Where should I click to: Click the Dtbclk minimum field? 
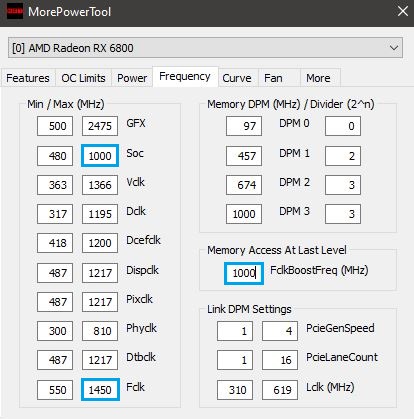55,360
